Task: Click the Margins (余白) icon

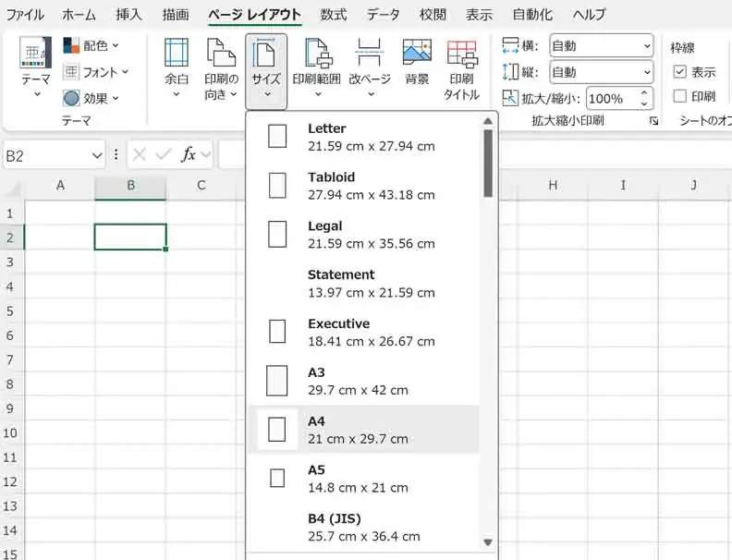Action: coord(177,54)
